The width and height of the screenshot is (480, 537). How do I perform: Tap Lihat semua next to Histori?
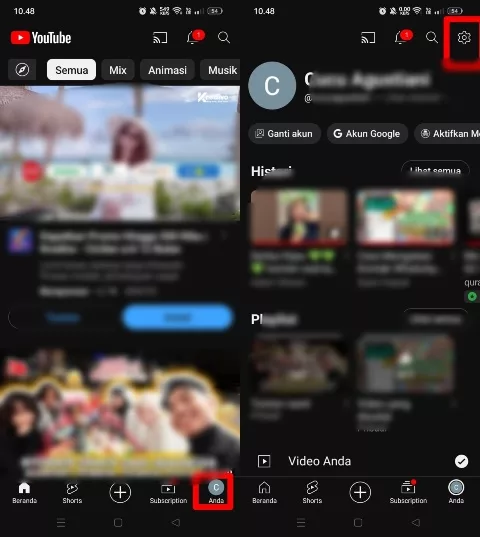point(435,170)
